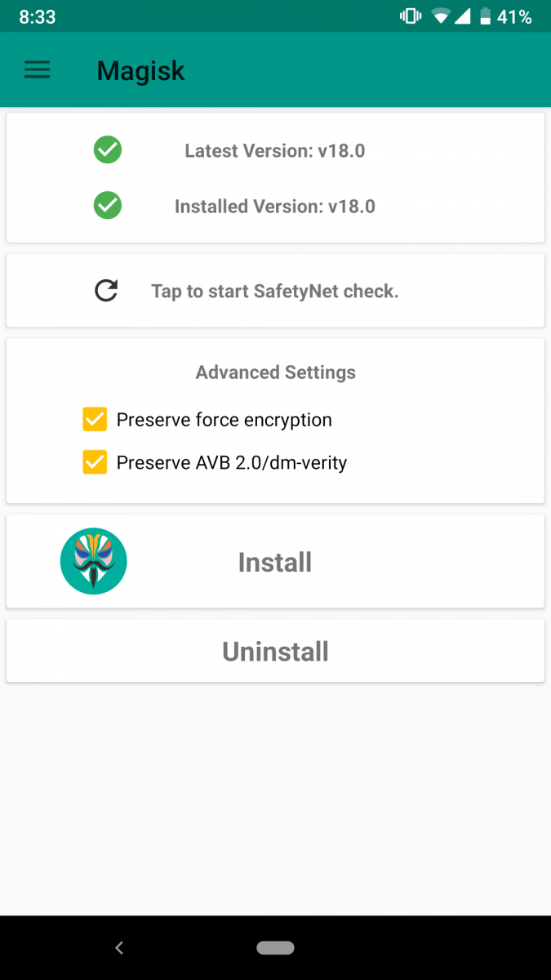This screenshot has height=980, width=551.
Task: Click the Magisk mask logo icon
Action: [93, 561]
